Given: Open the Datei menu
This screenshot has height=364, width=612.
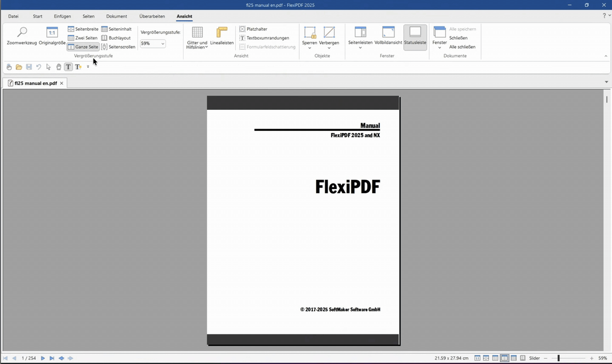Looking at the screenshot, I should tap(13, 16).
